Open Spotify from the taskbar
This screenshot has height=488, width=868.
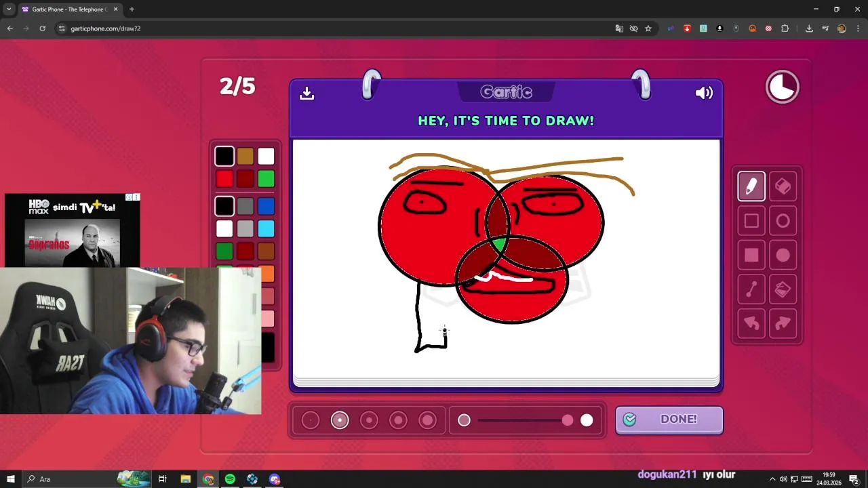[x=230, y=479]
